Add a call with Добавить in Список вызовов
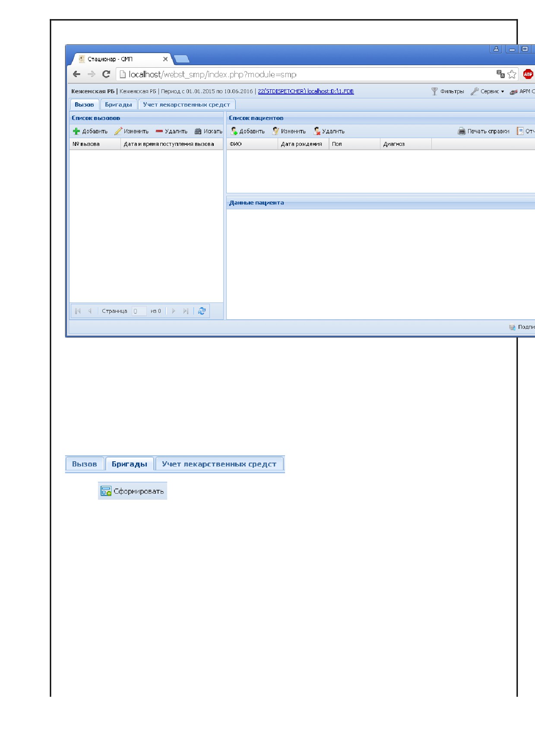Image resolution: width=535 pixels, height=756 pixels. pos(90,131)
